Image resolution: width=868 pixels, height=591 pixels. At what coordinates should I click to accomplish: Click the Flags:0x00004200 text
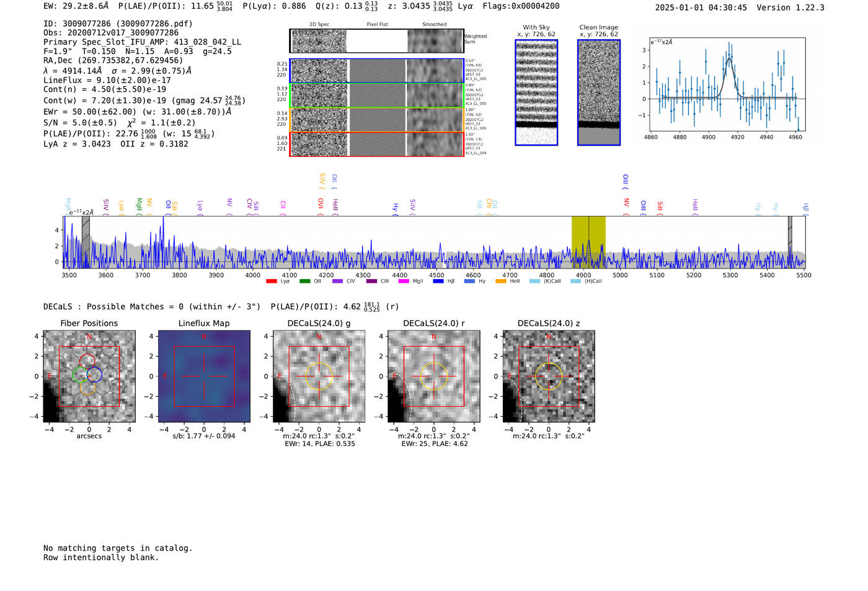coord(521,6)
